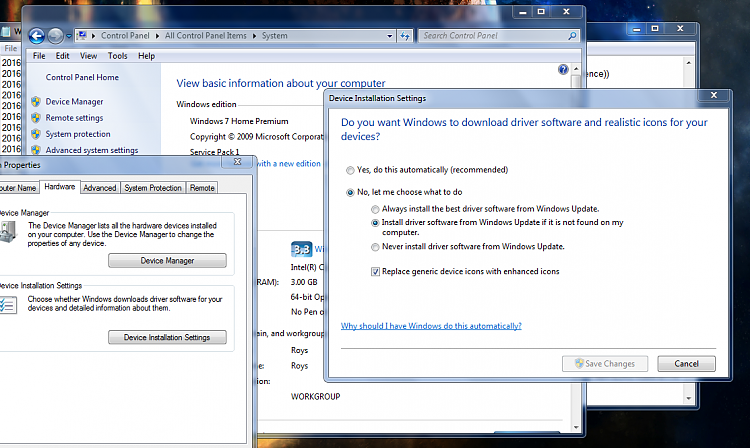
Task: Select Install driver software if not found
Action: [x=375, y=223]
